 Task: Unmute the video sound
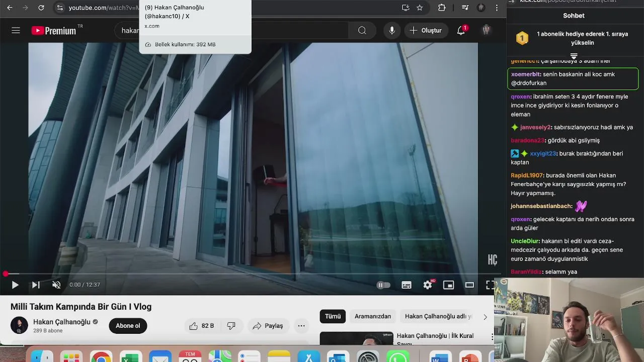pyautogui.click(x=56, y=285)
